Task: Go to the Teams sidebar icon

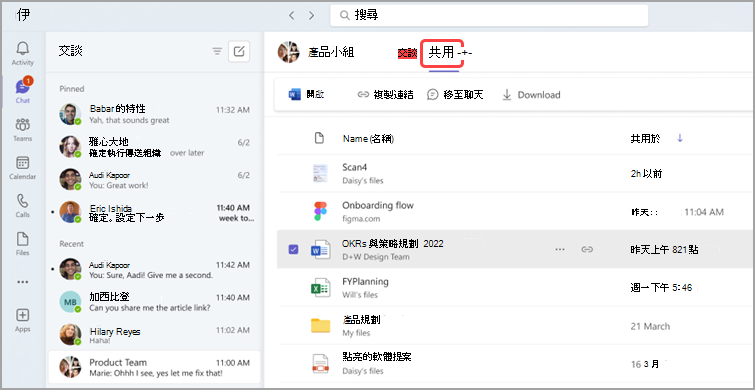Action: pos(23,125)
